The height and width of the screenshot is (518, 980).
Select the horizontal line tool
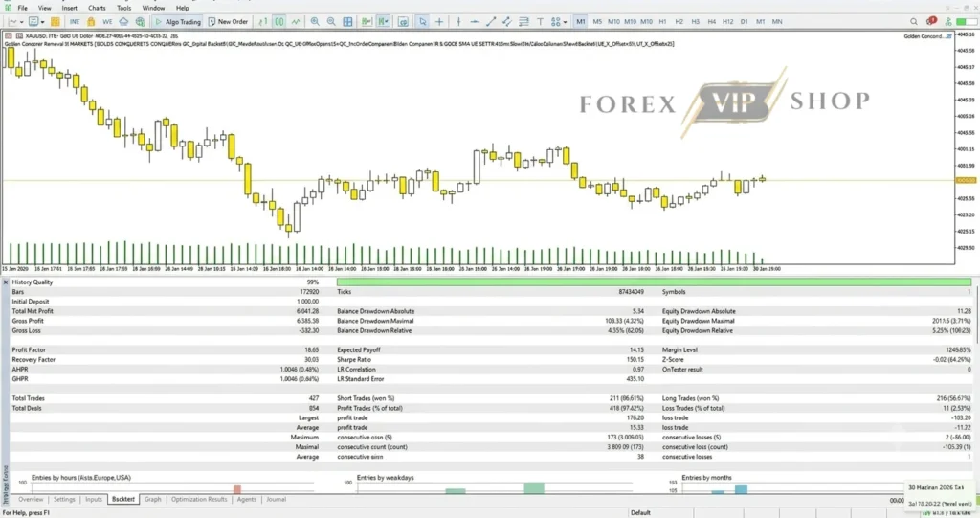tap(475, 22)
